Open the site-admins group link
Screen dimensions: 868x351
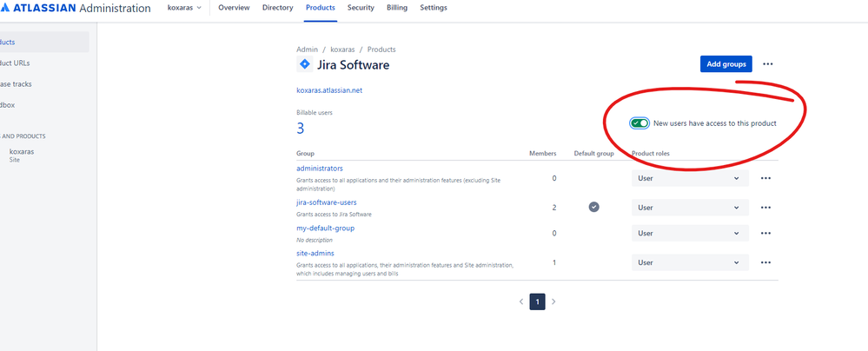pyautogui.click(x=315, y=253)
